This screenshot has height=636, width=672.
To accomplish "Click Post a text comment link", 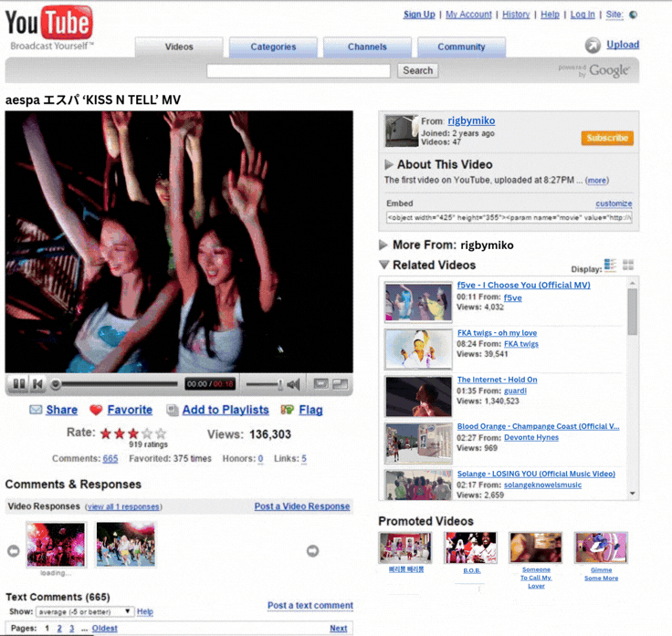I will [x=310, y=606].
